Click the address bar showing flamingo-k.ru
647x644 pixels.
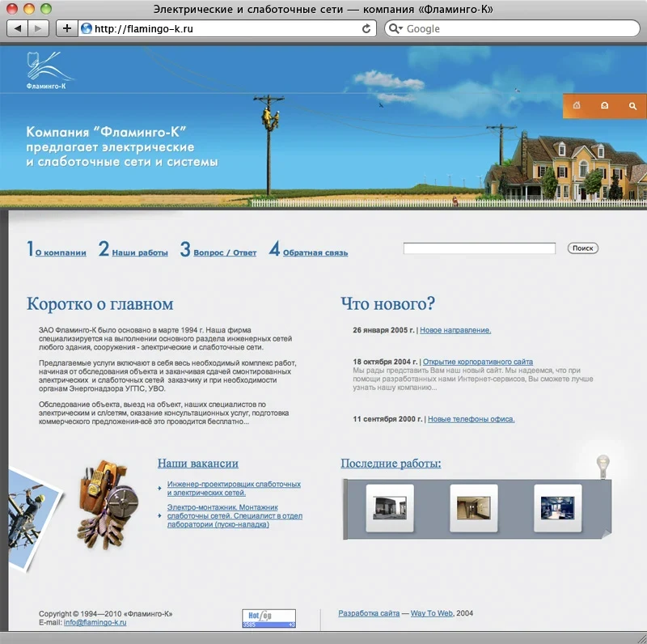228,28
